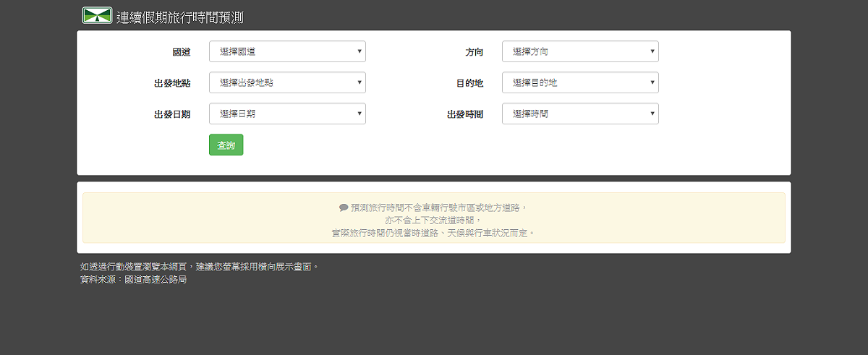
Task: Click the green 查詢 button
Action: (226, 145)
